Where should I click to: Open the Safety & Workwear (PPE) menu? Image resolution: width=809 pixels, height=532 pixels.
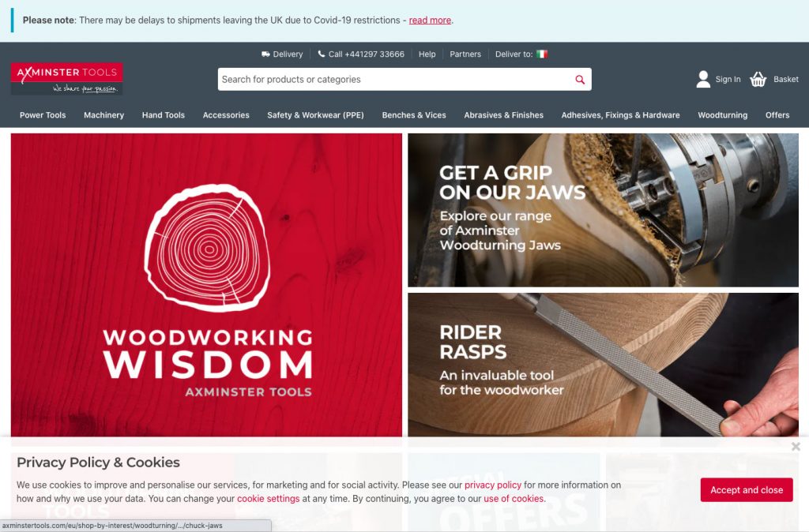(x=315, y=115)
